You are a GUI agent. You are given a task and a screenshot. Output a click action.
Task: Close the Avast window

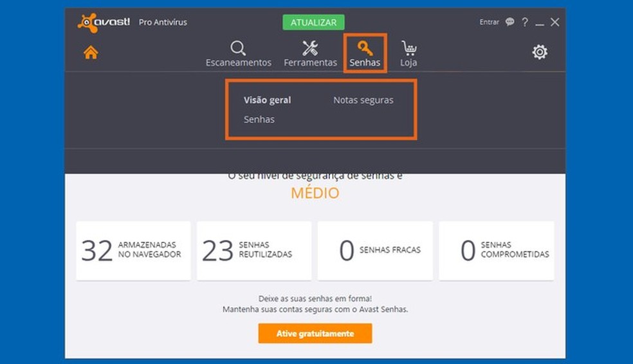point(555,23)
